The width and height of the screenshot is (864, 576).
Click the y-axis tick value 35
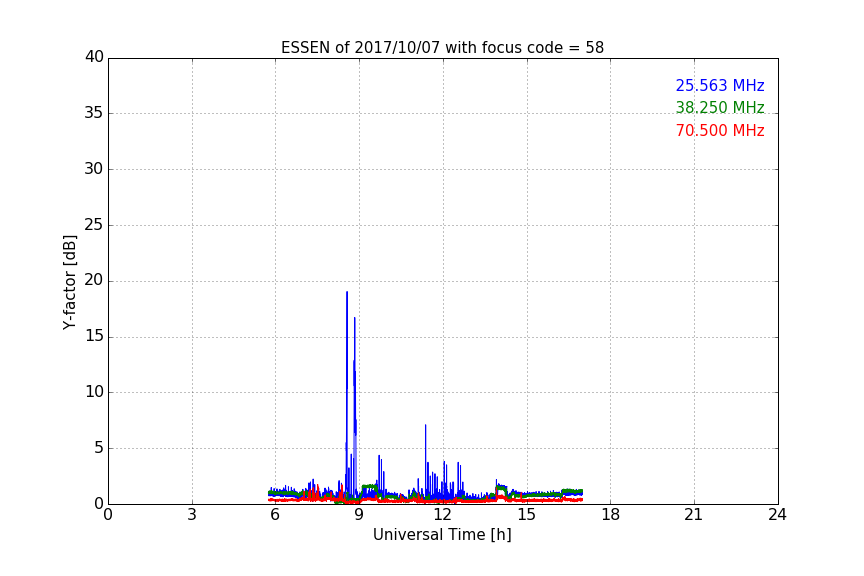tap(94, 113)
